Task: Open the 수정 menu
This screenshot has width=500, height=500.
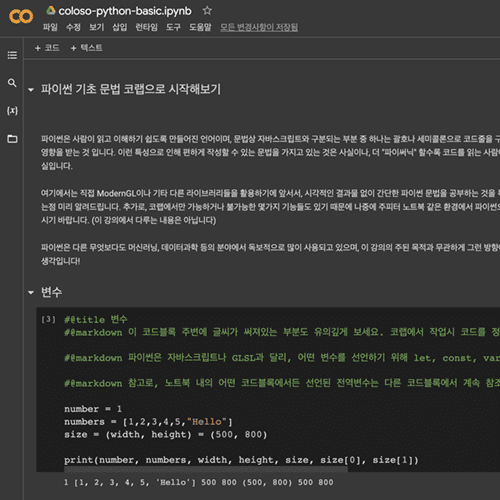Action: pyautogui.click(x=73, y=27)
